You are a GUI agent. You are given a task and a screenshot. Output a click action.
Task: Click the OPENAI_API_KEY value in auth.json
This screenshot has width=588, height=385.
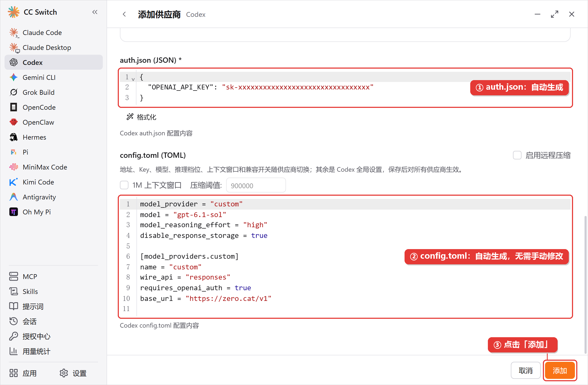(x=298, y=87)
